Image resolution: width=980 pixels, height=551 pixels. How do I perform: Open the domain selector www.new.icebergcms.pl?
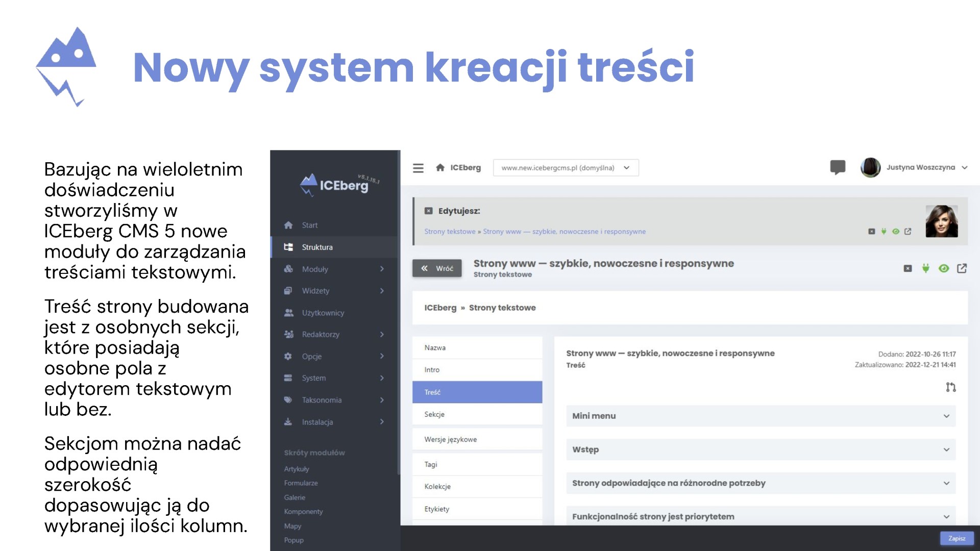tap(566, 168)
